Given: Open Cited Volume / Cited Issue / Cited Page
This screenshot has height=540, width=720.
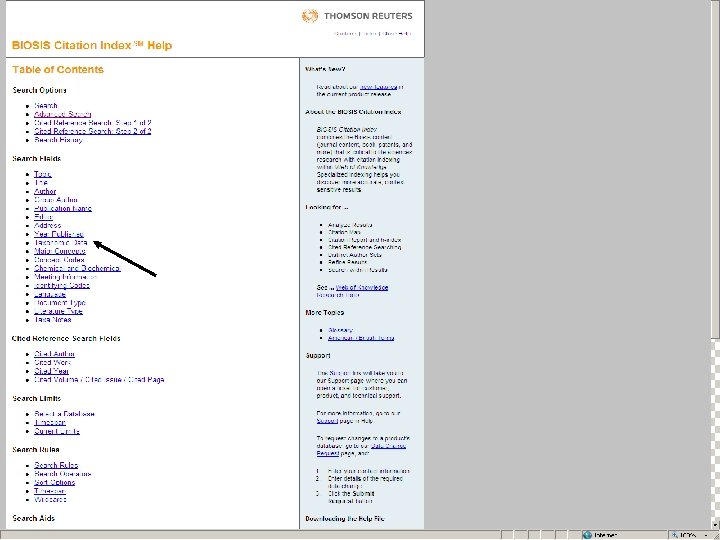Looking at the screenshot, I should click(x=99, y=380).
